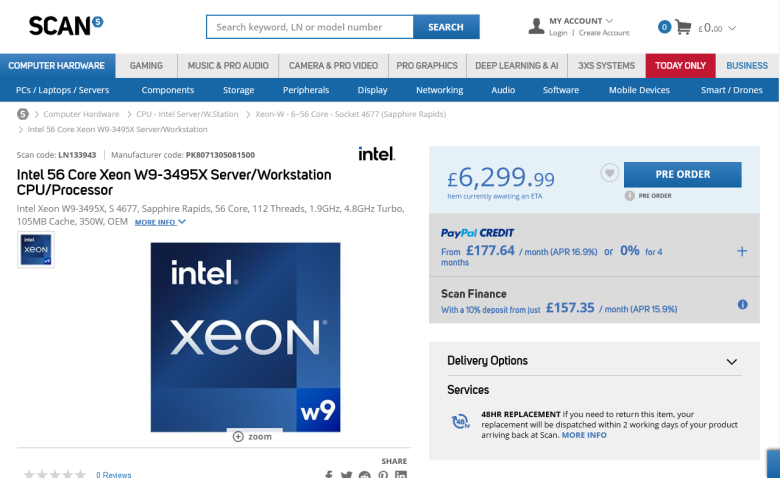Open Display menu
The image size is (780, 478).
coord(372,90)
